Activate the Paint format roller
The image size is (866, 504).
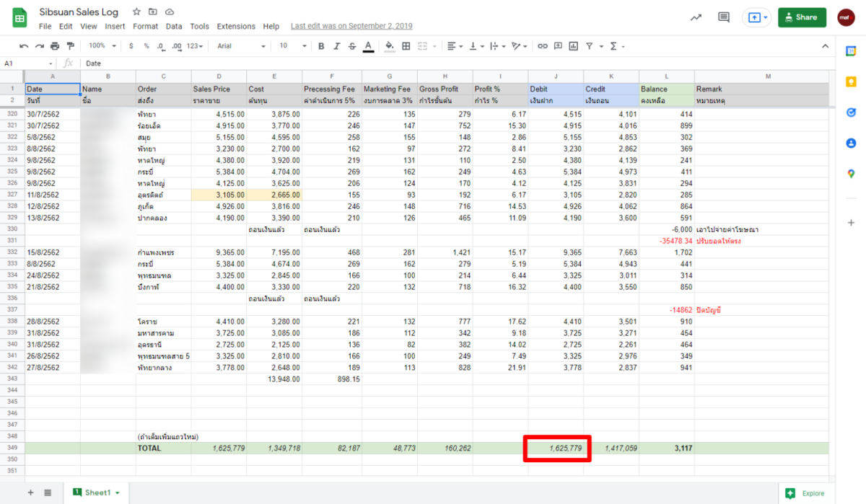(x=70, y=45)
